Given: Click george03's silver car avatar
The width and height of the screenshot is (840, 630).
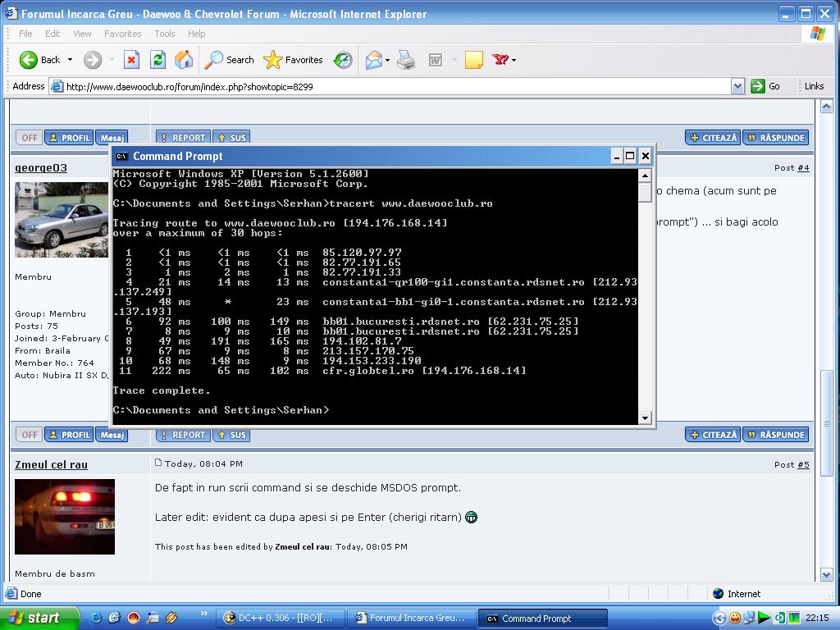Looking at the screenshot, I should 62,220.
